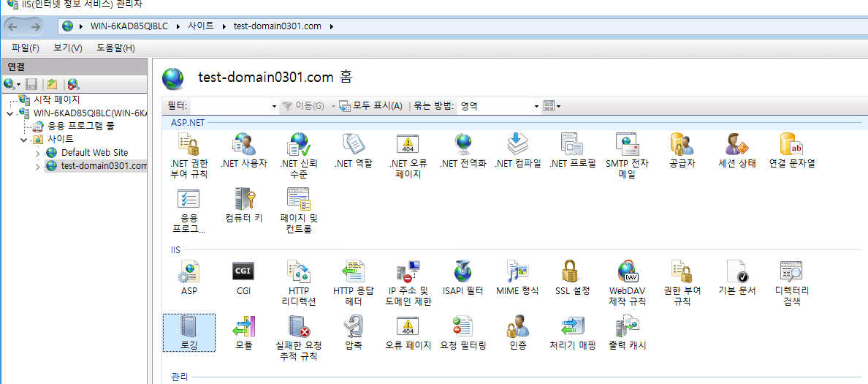Click the save disk icon in 연결 toolbar
The width and height of the screenshot is (868, 384).
pos(32,84)
